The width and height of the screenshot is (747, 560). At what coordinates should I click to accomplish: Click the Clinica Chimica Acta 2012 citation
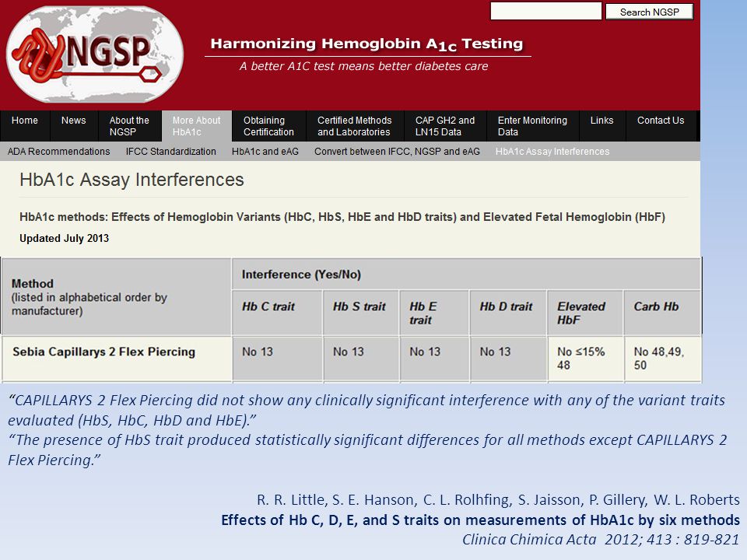coord(601,540)
